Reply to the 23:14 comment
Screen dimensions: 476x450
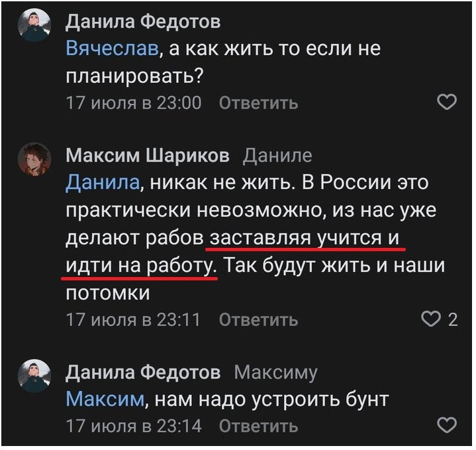tap(258, 425)
